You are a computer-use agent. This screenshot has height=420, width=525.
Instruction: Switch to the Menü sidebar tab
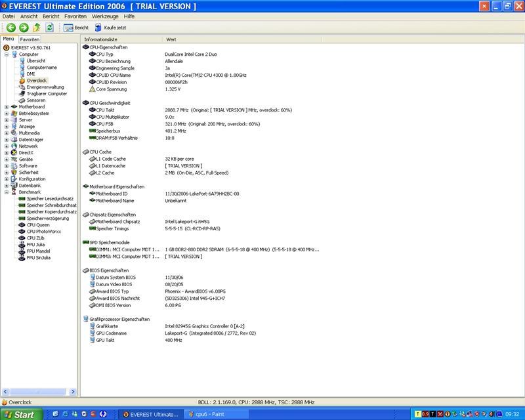9,39
